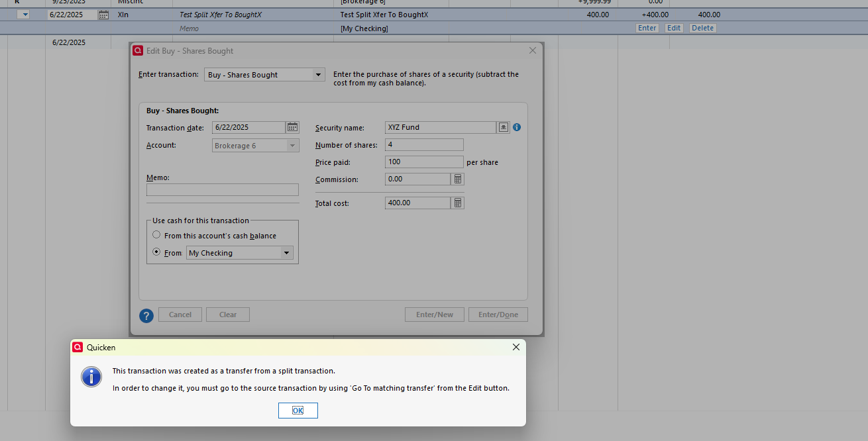This screenshot has width=868, height=441.
Task: Click the Total cost field showing 400.00
Action: 417,203
